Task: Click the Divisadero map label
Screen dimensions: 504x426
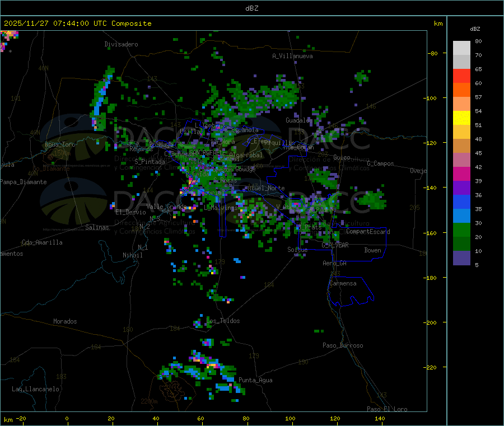Action: coord(121,44)
